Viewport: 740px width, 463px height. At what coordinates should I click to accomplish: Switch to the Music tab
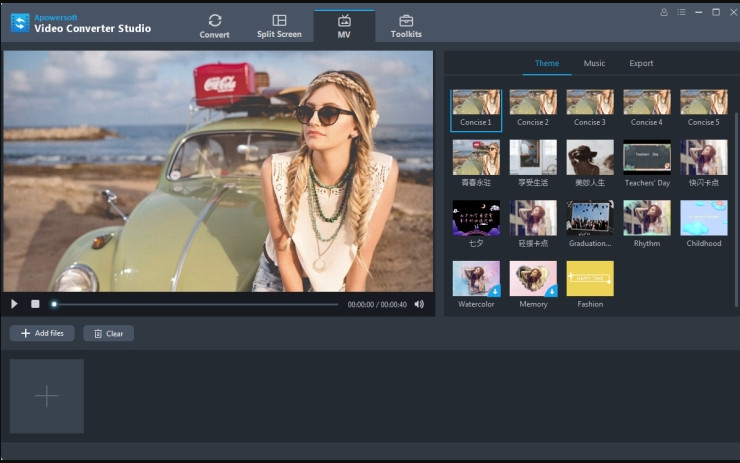click(x=594, y=63)
